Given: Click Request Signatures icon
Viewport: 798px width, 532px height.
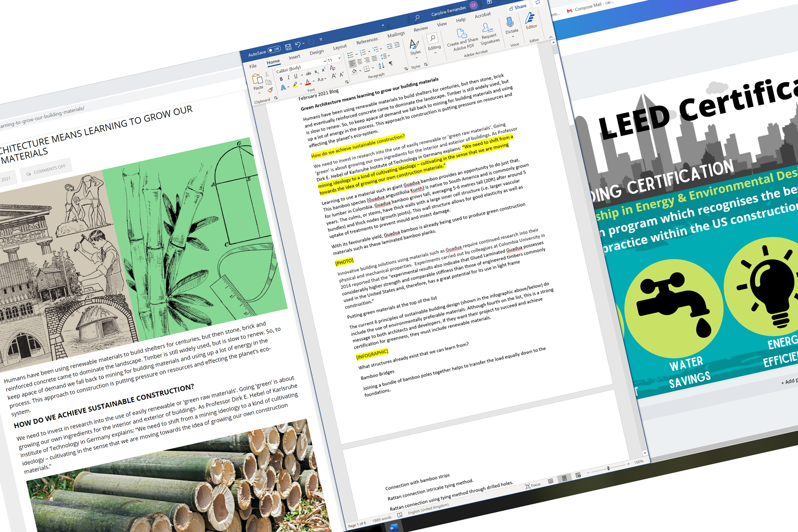Looking at the screenshot, I should click(487, 28).
